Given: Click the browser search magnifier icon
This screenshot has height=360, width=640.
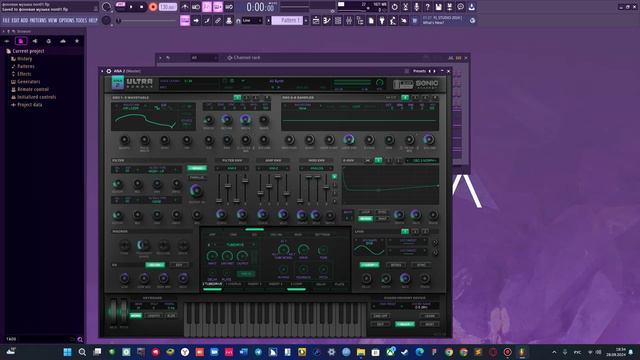Looking at the screenshot, I should 80,339.
